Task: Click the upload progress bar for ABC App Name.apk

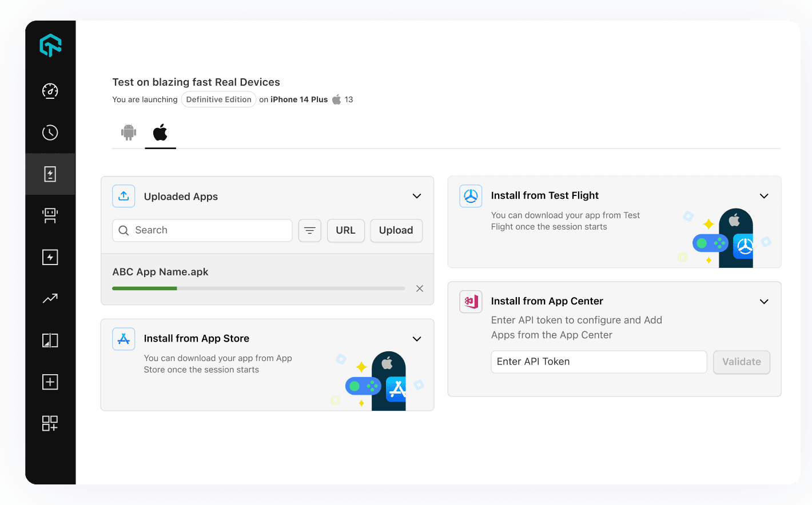Action: pyautogui.click(x=258, y=288)
